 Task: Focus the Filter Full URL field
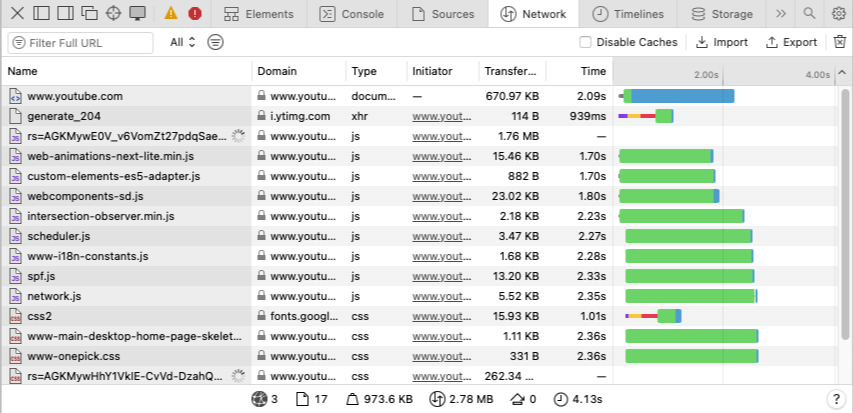point(81,43)
